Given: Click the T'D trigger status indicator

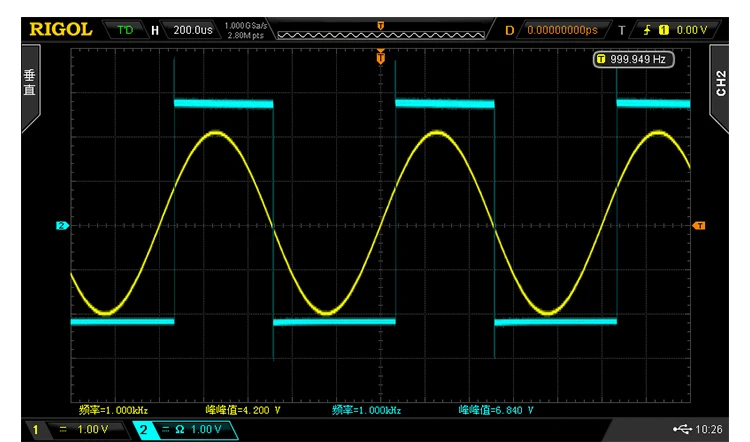Looking at the screenshot, I should (125, 30).
